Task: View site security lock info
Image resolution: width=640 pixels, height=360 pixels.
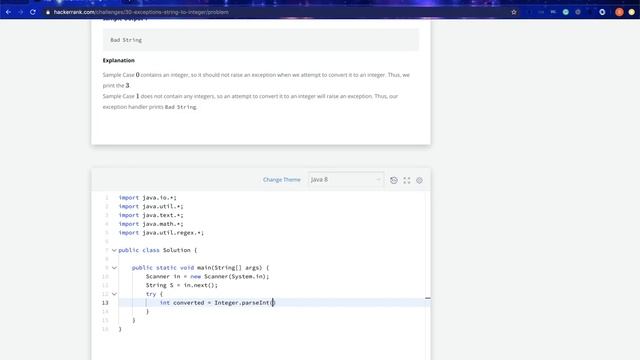Action: [x=48, y=12]
